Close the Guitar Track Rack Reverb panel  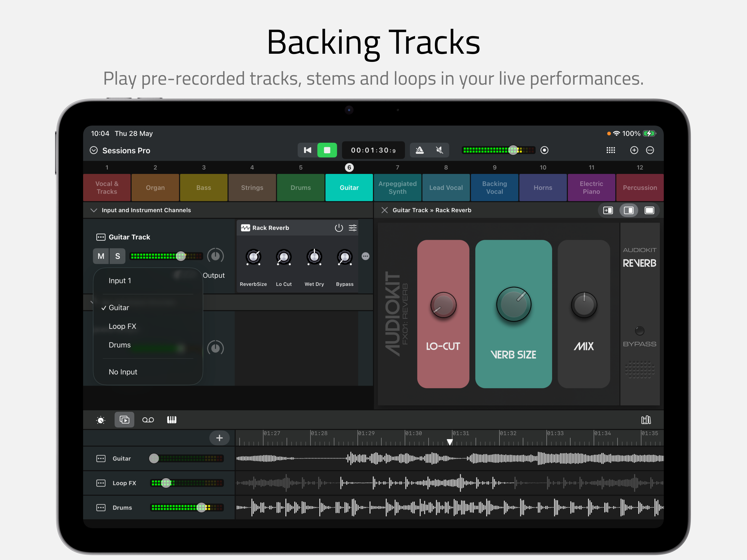384,210
